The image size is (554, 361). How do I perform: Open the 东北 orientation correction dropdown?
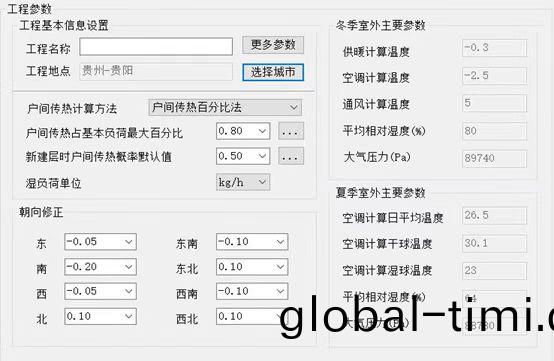pos(252,267)
